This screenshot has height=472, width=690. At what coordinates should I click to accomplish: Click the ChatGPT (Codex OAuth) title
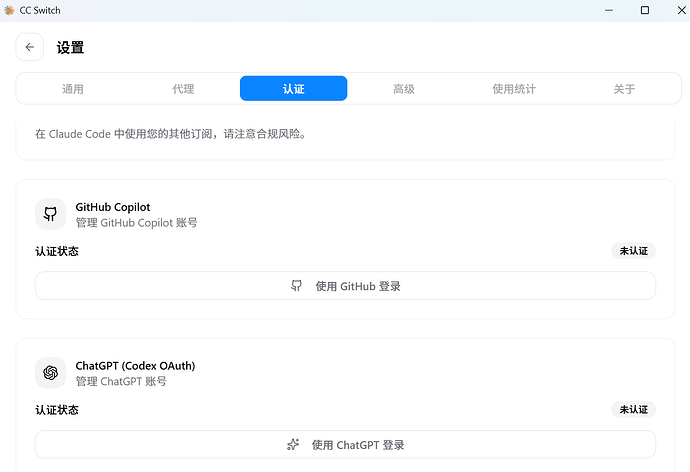click(135, 366)
